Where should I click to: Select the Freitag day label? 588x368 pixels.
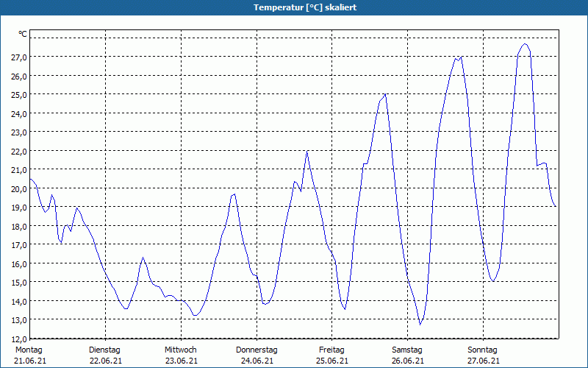(x=332, y=350)
